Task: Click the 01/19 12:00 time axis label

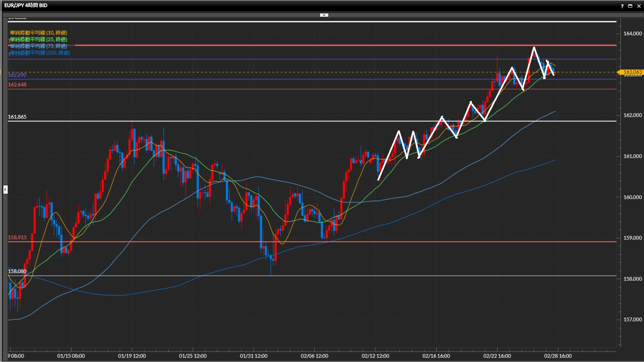Action: coord(132,356)
